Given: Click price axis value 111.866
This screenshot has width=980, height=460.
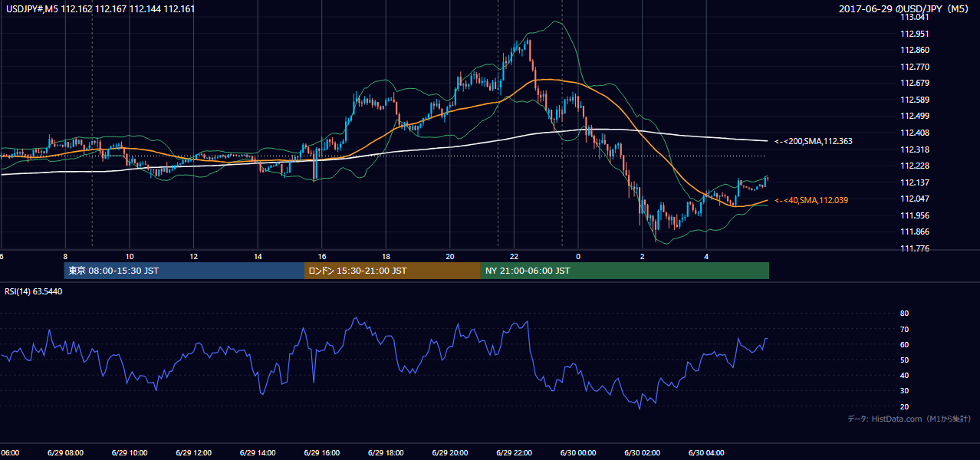Looking at the screenshot, I should (x=916, y=232).
